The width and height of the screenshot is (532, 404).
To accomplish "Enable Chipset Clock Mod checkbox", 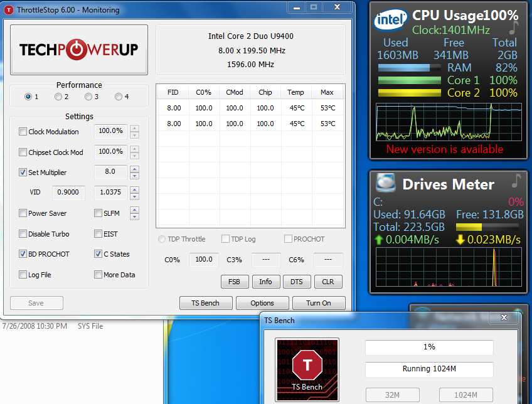I will [23, 152].
